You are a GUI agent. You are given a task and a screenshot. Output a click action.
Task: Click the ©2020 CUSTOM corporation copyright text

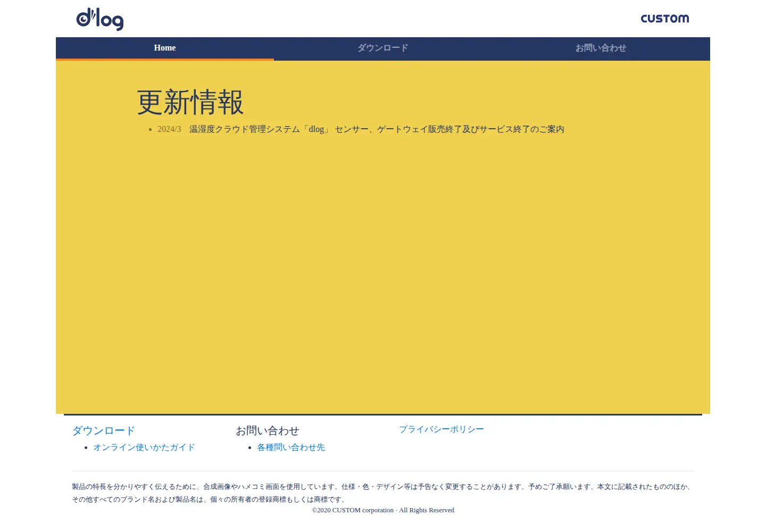coord(383,510)
